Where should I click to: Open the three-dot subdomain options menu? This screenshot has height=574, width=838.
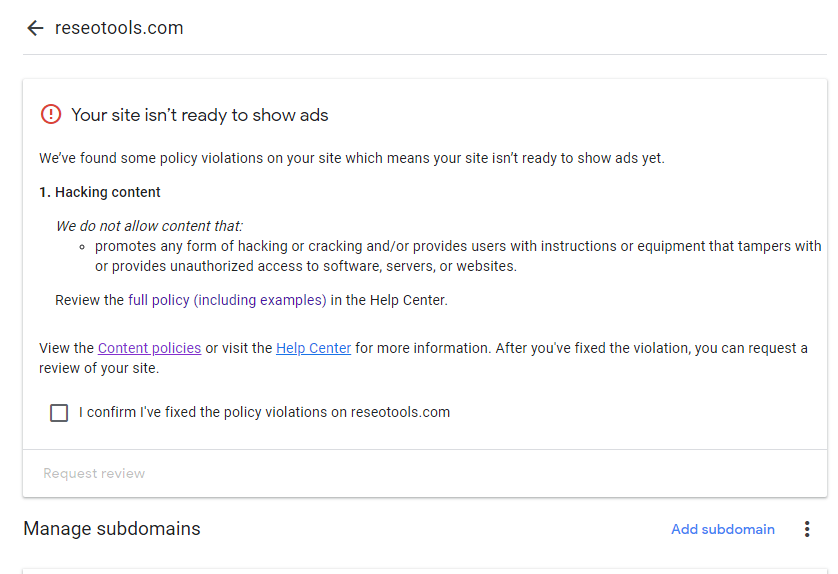coord(807,529)
